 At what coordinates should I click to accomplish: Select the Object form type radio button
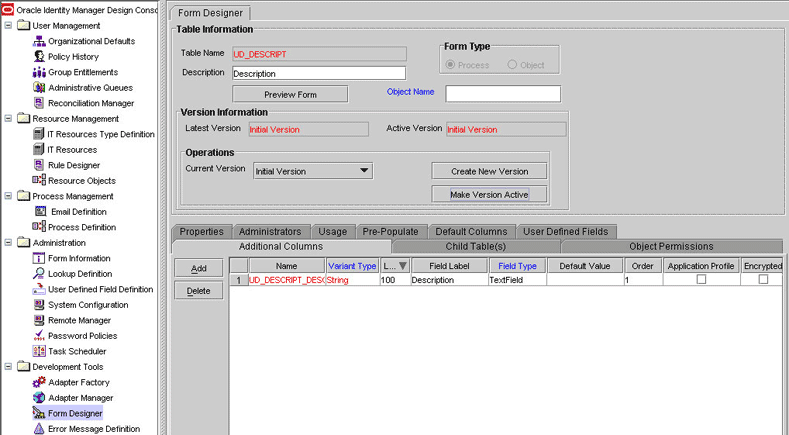coord(512,64)
